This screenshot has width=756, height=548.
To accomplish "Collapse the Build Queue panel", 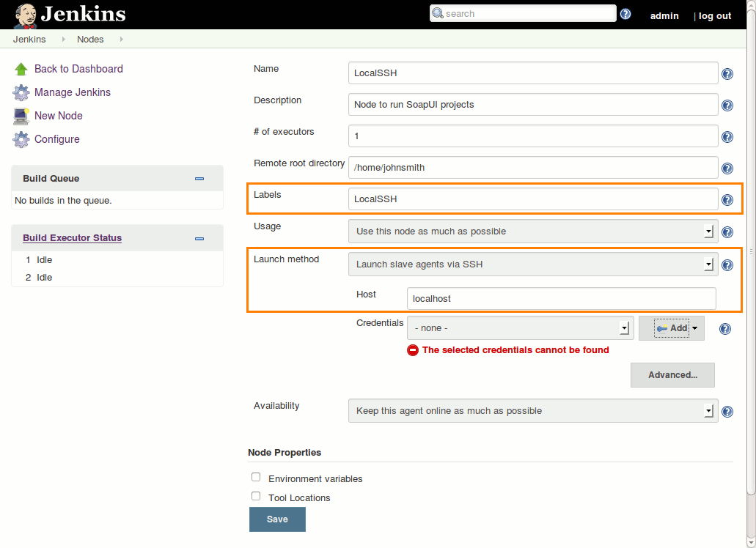I will [x=199, y=178].
